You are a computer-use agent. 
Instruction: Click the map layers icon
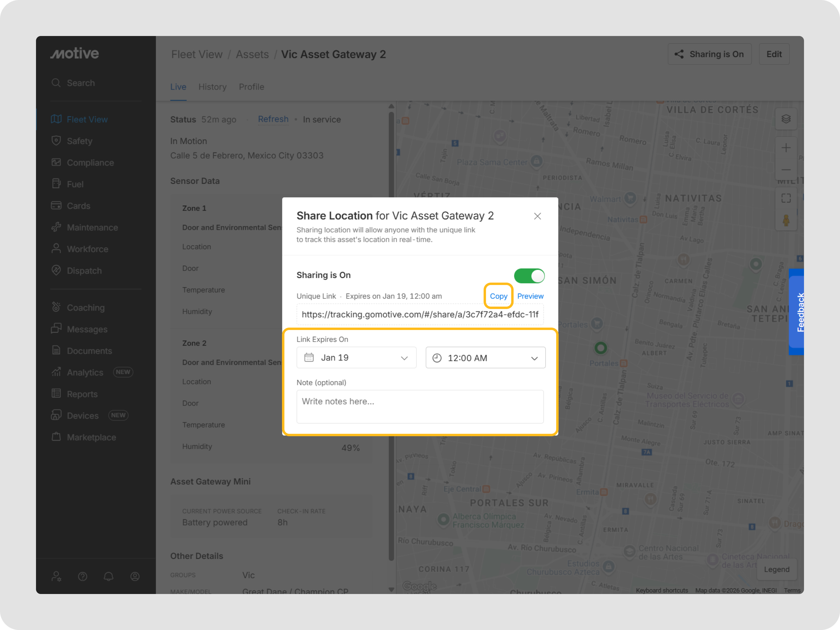tap(786, 119)
